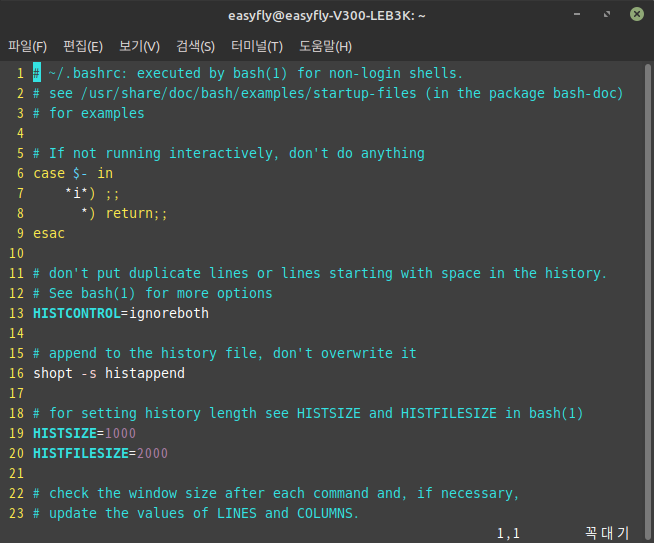
Task: Click 'HISTFILESIZE' variable on line 20
Action: pos(81,453)
